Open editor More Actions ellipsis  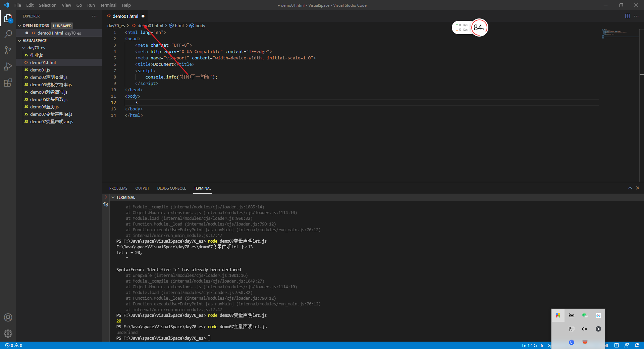pyautogui.click(x=636, y=16)
